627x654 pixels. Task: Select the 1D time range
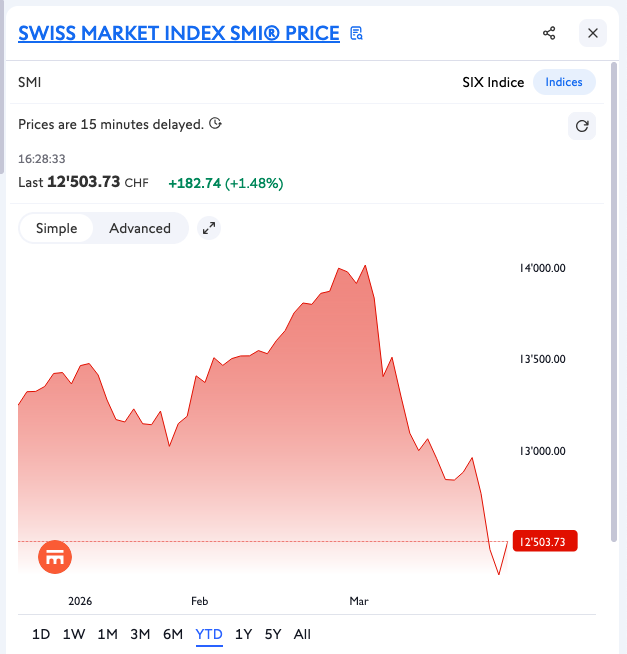tap(41, 634)
